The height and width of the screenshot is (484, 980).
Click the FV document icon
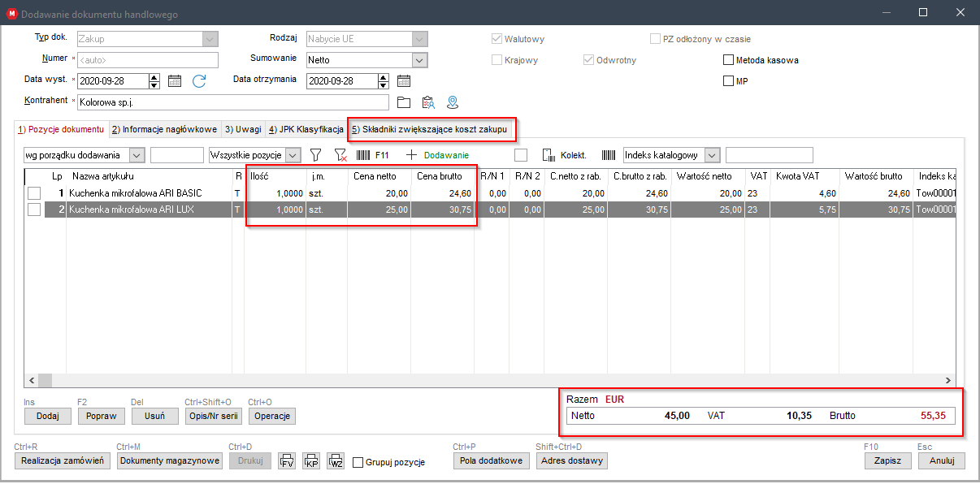click(286, 460)
